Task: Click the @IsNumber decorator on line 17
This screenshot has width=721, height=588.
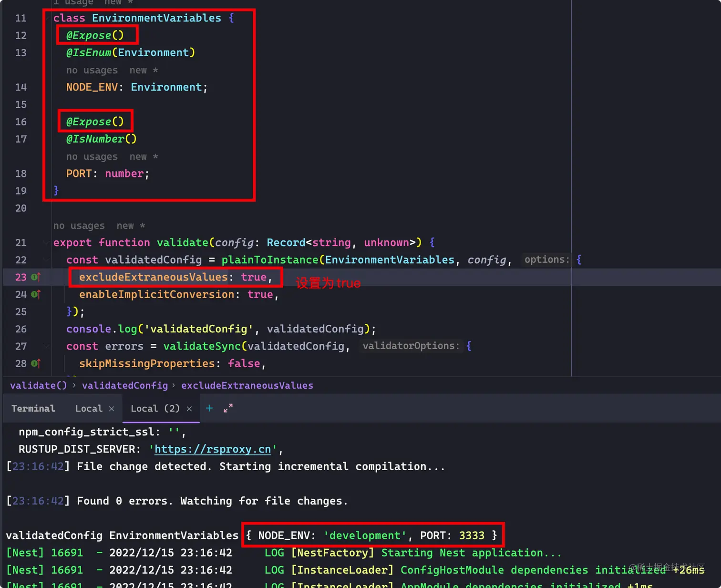Action: coord(95,139)
